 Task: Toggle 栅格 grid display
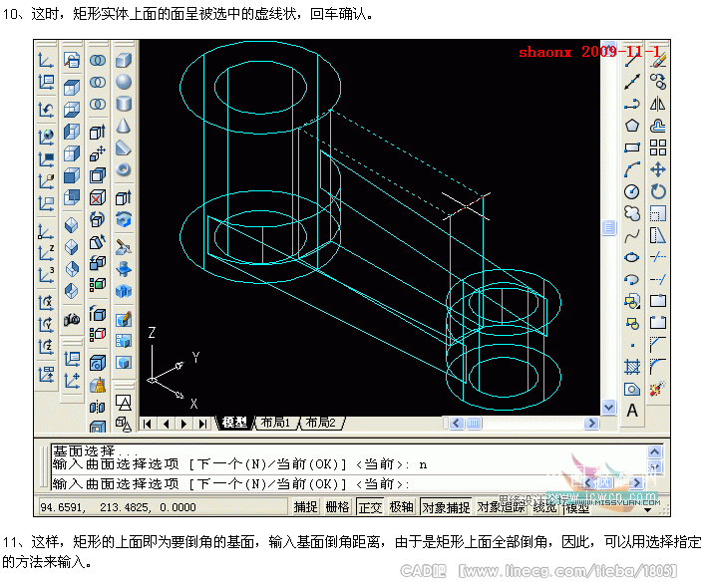pos(337,507)
